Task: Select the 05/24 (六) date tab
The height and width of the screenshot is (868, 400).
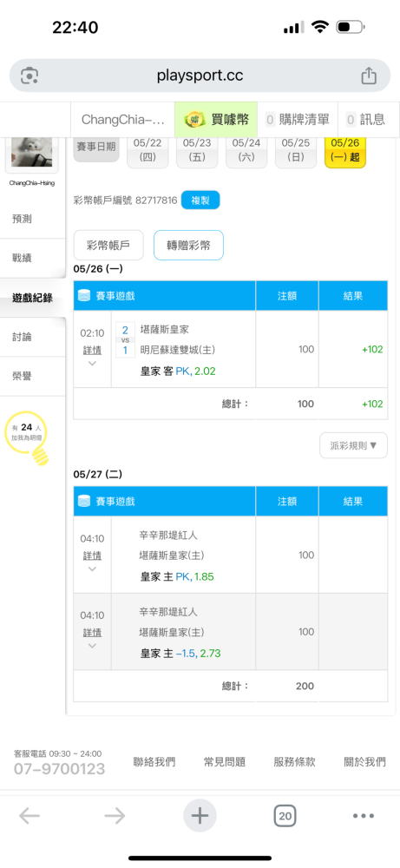Action: [246, 150]
